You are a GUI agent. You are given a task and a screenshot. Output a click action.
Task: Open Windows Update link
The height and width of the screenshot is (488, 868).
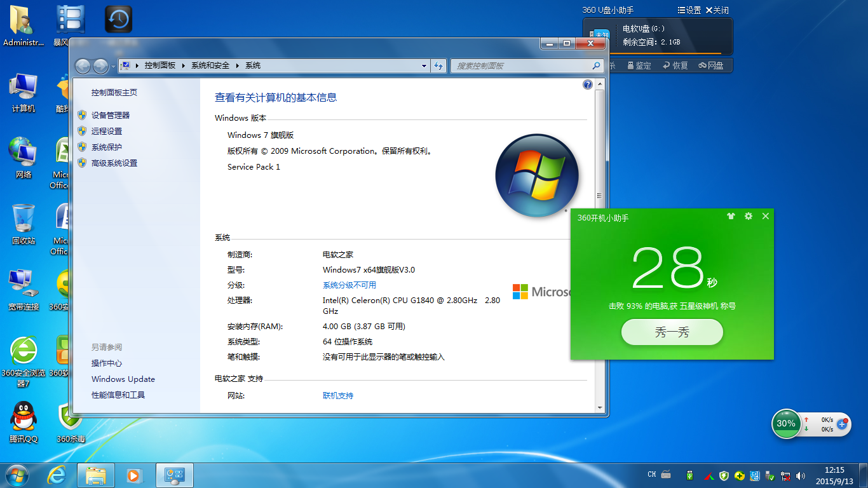pos(123,379)
